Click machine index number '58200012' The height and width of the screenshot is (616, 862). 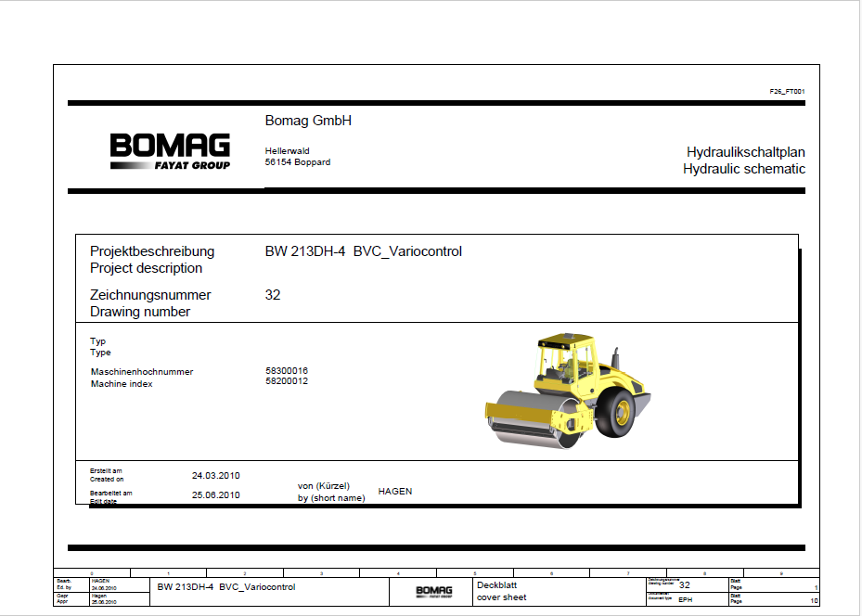287,381
